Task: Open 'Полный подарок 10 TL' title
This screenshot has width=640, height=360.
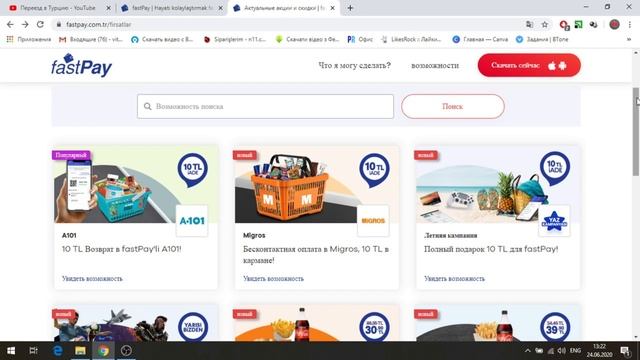Action: tap(491, 249)
